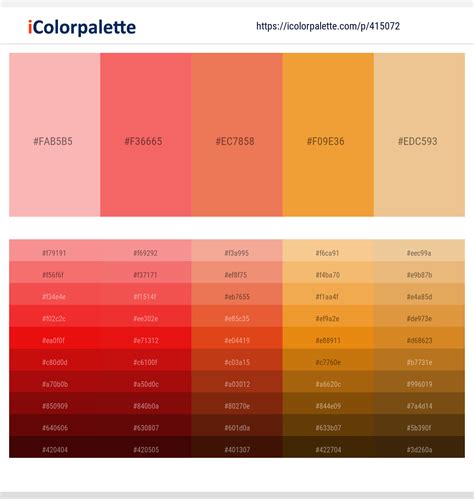
Task: Select the #EDC593 tan swatch
Action: tap(419, 135)
